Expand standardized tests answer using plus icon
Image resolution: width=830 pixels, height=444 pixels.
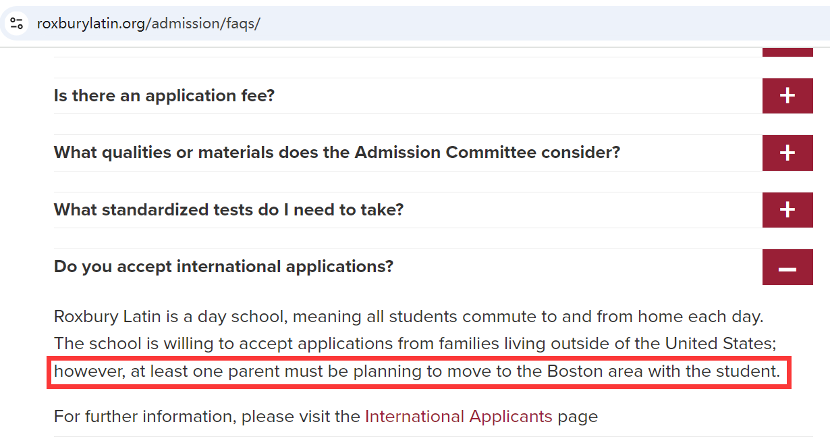787,210
